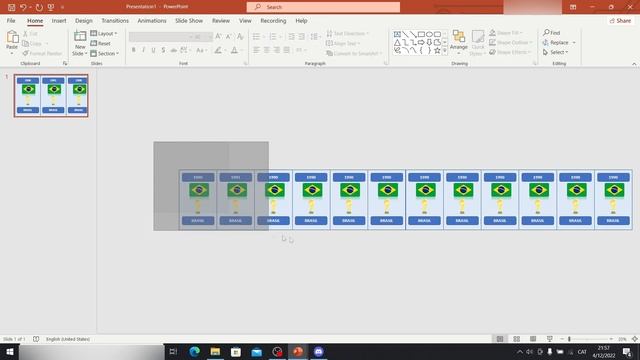Click the Font Color icon
640x360 pixels.
pyautogui.click(x=234, y=50)
